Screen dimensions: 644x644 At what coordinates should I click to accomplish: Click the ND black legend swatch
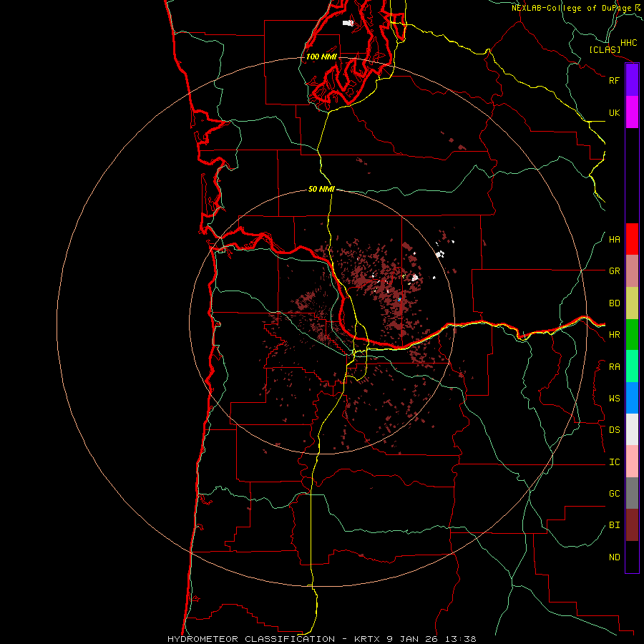click(x=632, y=557)
